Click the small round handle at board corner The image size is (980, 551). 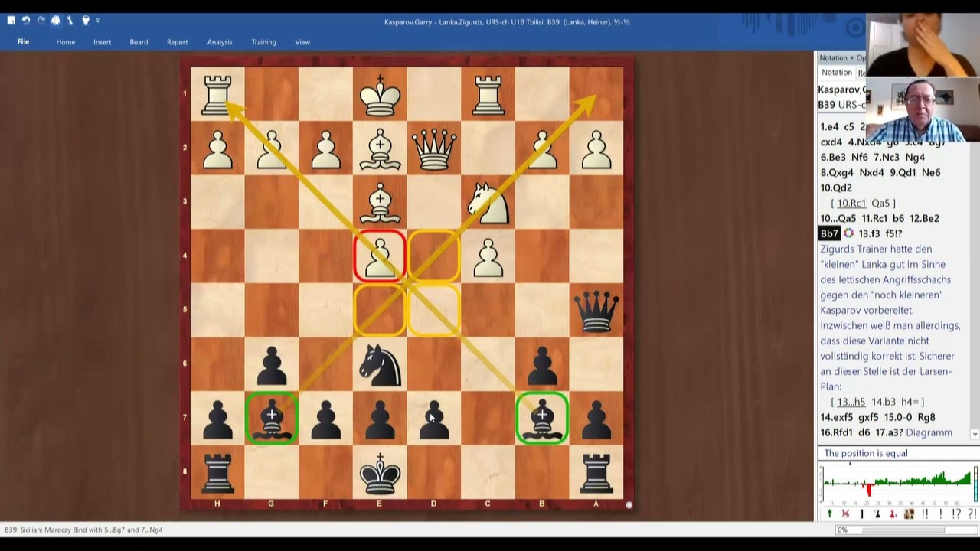pos(629,505)
